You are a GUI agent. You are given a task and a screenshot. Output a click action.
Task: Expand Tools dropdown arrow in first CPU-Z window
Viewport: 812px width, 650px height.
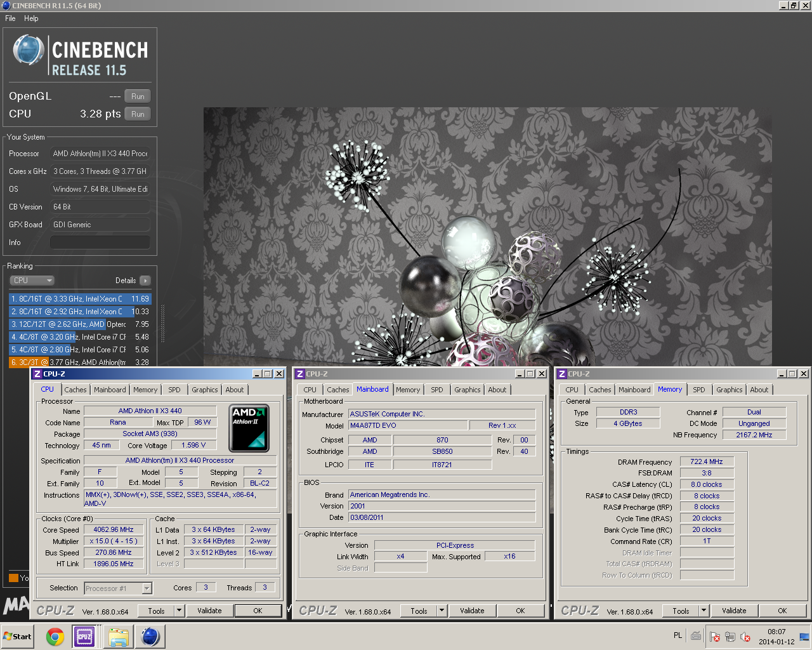pos(180,611)
